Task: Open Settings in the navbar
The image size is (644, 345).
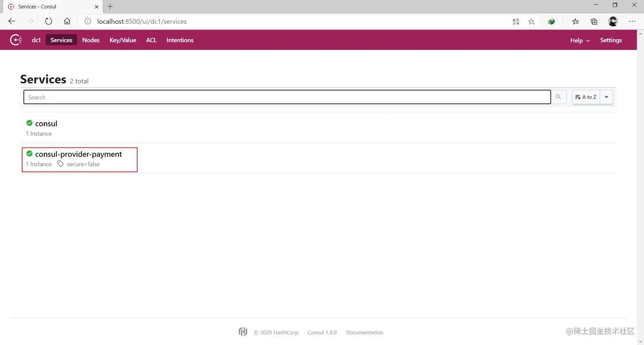Action: tap(611, 40)
